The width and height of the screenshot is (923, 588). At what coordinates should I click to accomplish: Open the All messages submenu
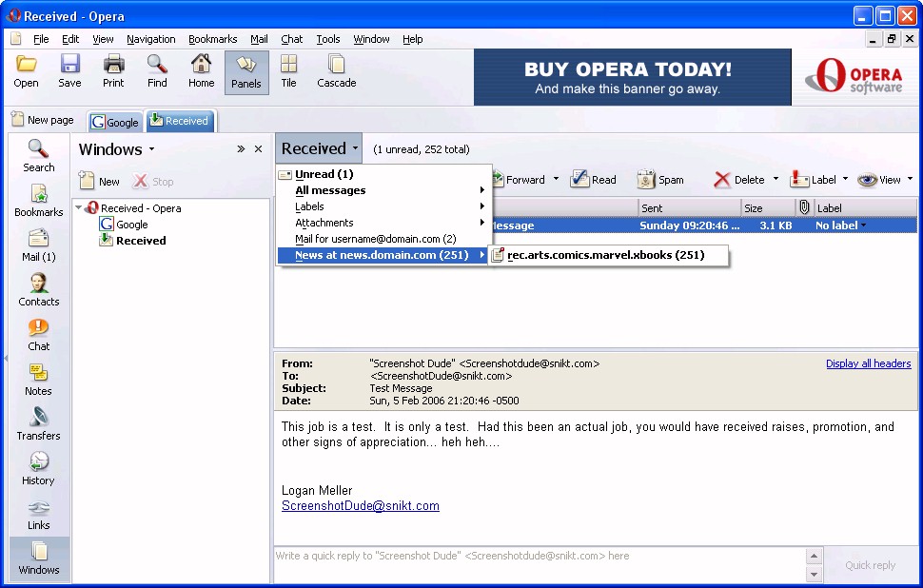pos(384,190)
